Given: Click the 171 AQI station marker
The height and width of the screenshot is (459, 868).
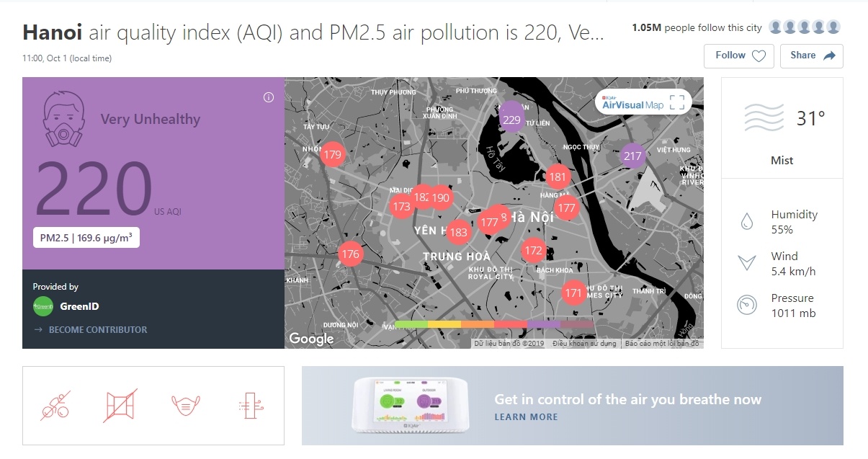Looking at the screenshot, I should pyautogui.click(x=573, y=293).
